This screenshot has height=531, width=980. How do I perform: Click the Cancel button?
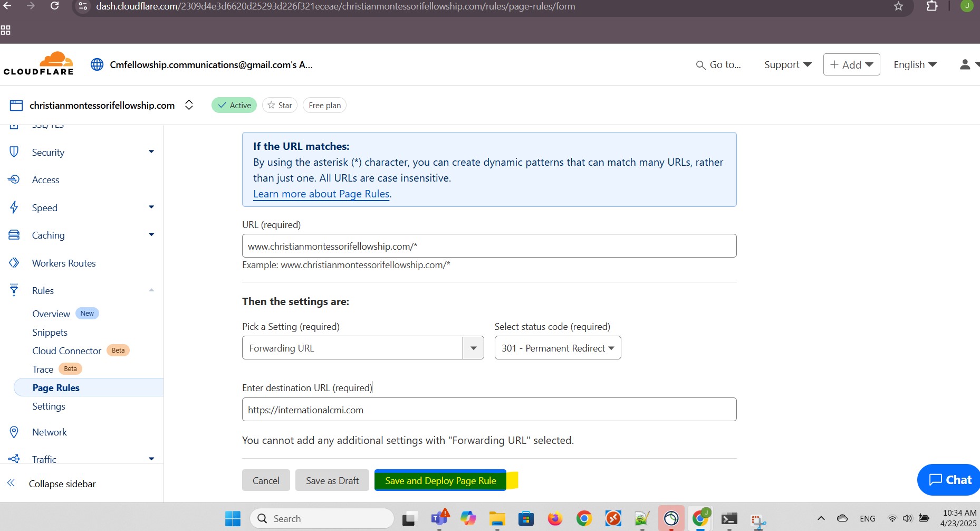(x=266, y=480)
